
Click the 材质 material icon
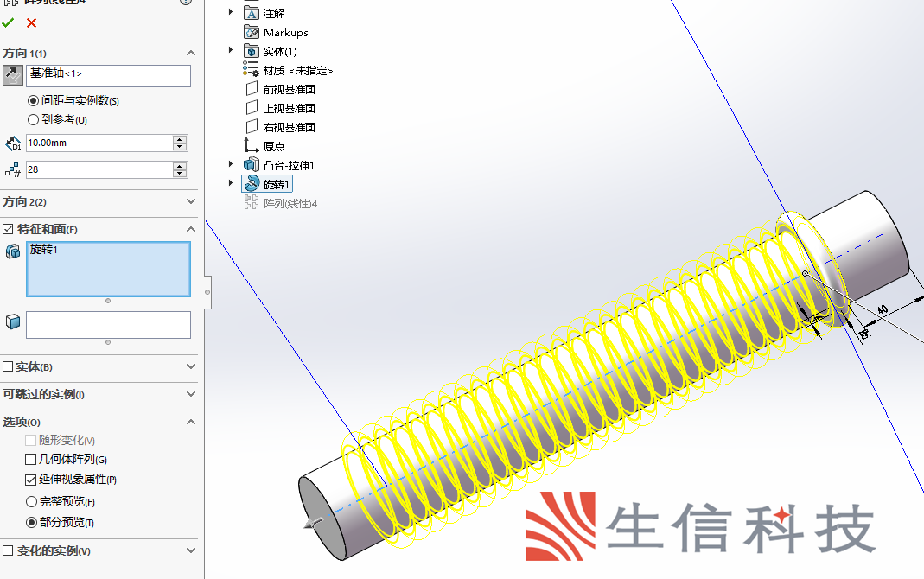(x=252, y=70)
